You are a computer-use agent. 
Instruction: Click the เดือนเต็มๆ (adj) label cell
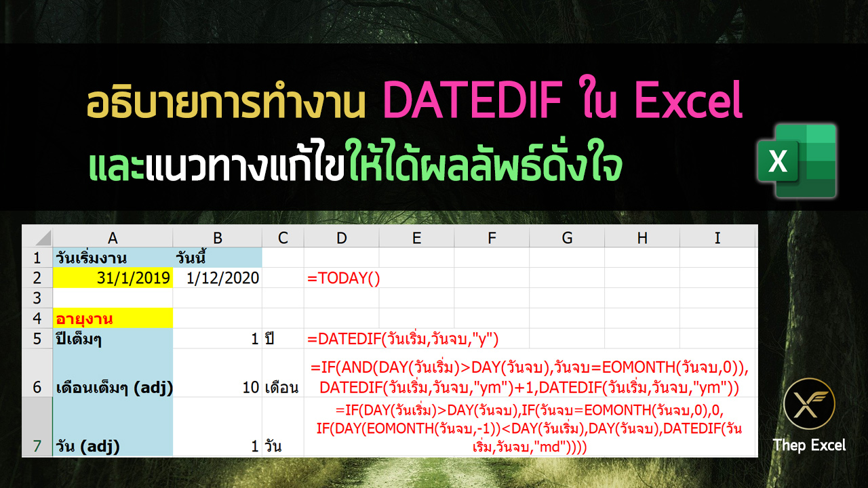113,373
